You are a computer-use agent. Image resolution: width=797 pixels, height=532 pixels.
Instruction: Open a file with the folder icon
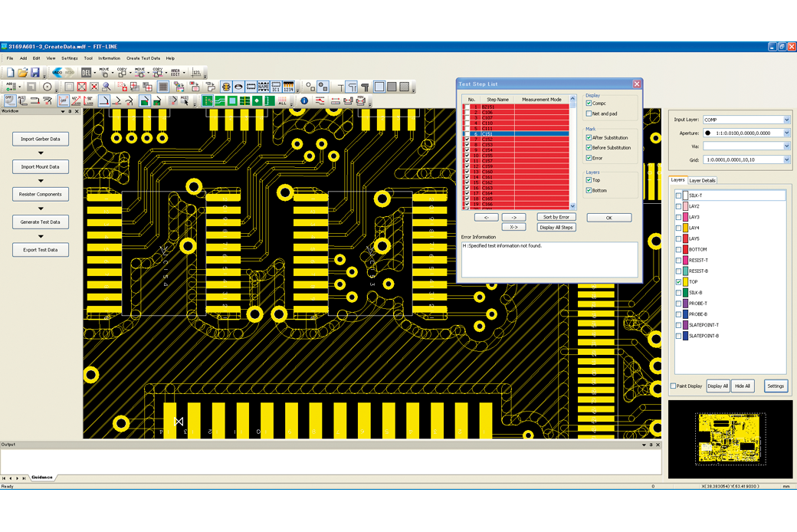23,73
